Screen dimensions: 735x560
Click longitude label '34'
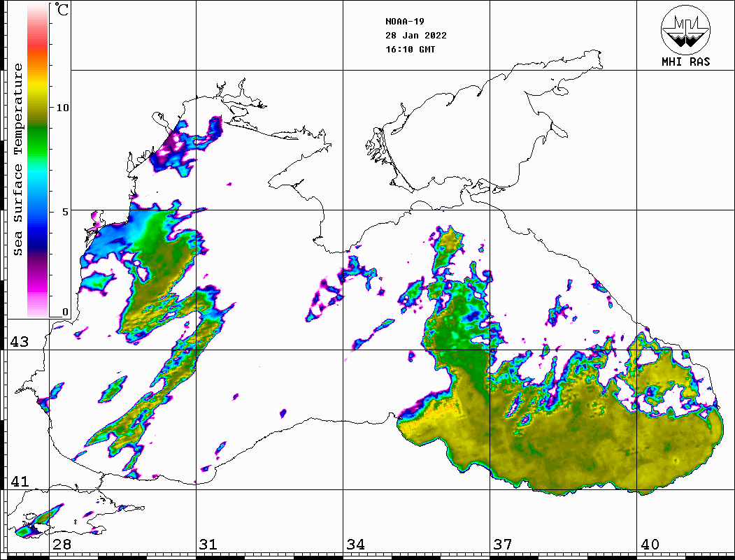355,545
